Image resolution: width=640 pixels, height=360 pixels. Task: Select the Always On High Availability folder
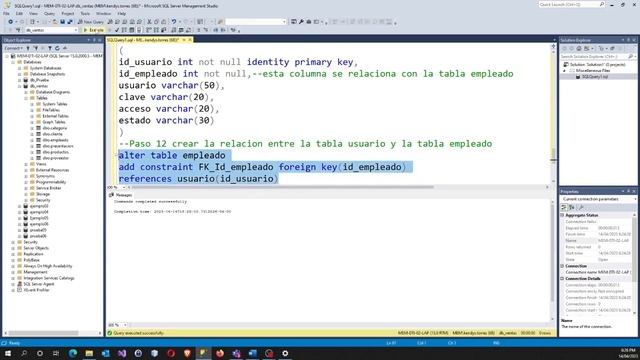point(47,266)
